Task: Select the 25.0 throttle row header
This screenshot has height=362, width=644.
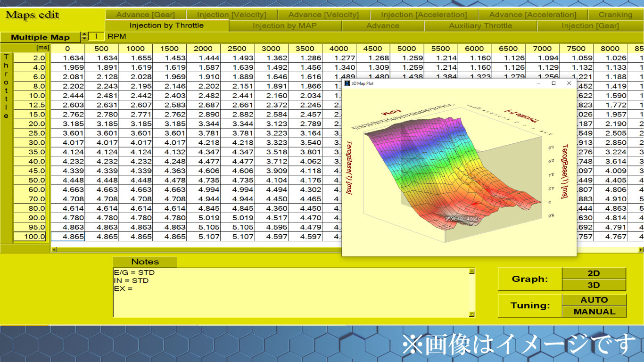Action: (x=30, y=133)
